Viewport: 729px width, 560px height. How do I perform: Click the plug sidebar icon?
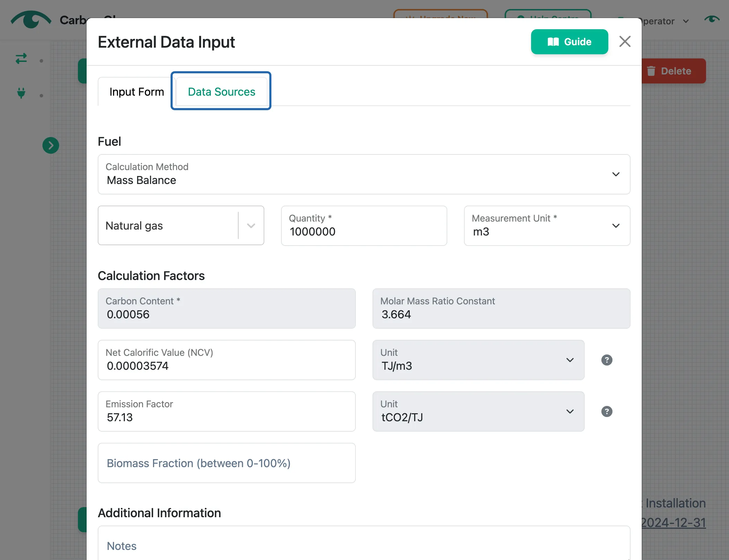pos(21,93)
